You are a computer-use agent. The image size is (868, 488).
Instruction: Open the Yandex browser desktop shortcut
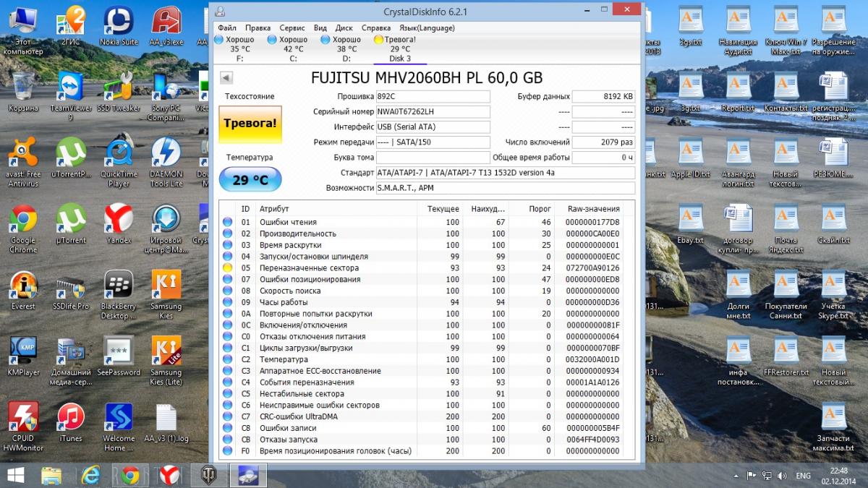point(119,224)
